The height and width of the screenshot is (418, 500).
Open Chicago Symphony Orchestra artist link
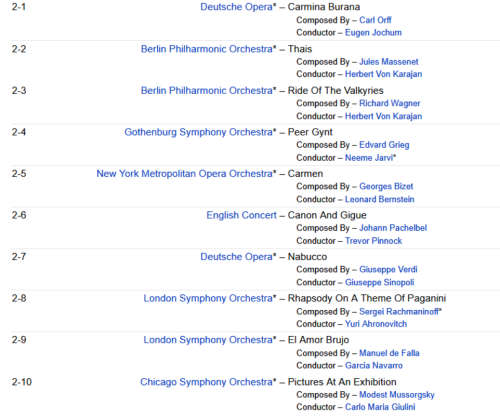(x=206, y=382)
